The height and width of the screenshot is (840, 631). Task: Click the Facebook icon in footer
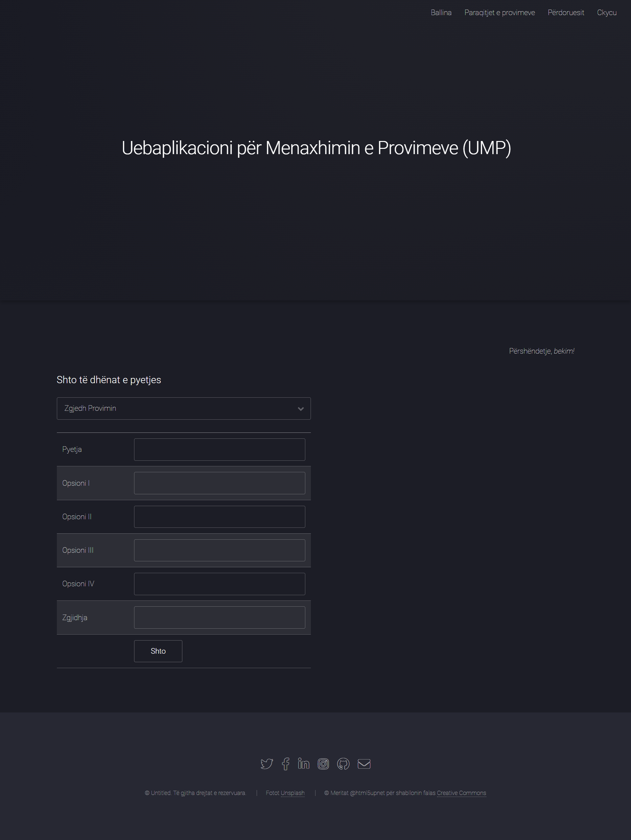286,764
